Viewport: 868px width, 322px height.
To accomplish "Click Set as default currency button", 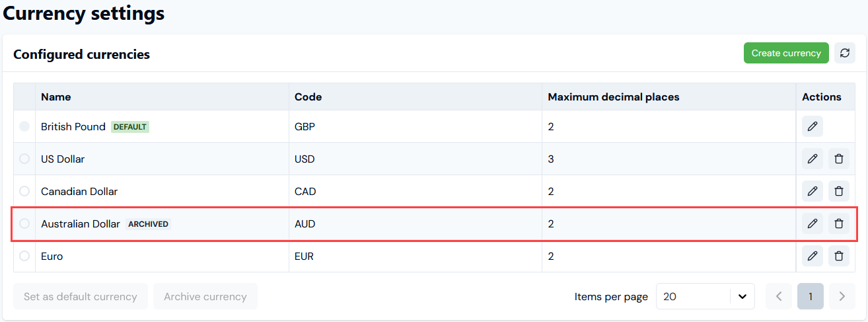I will [81, 296].
